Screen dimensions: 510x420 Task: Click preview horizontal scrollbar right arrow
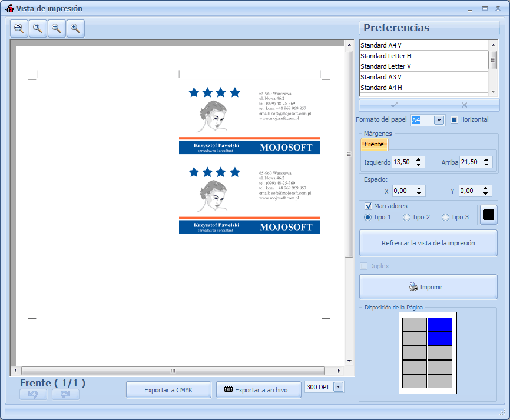coord(339,371)
